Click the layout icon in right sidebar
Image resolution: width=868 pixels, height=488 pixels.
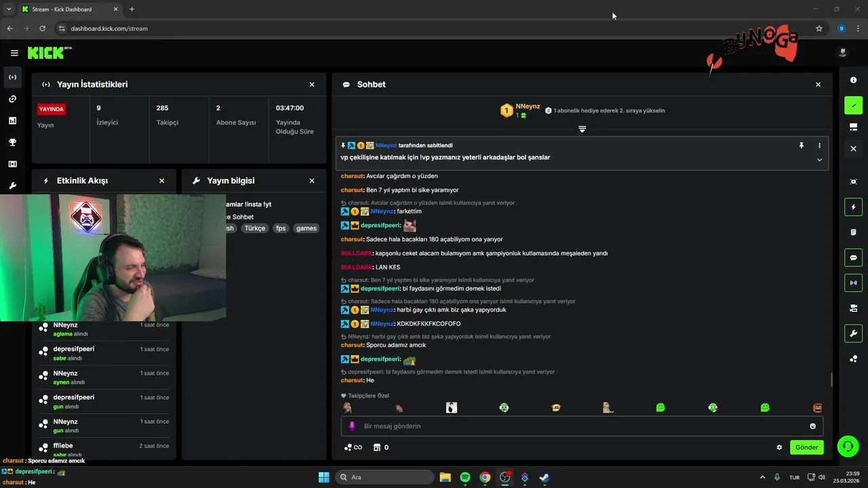tap(853, 127)
